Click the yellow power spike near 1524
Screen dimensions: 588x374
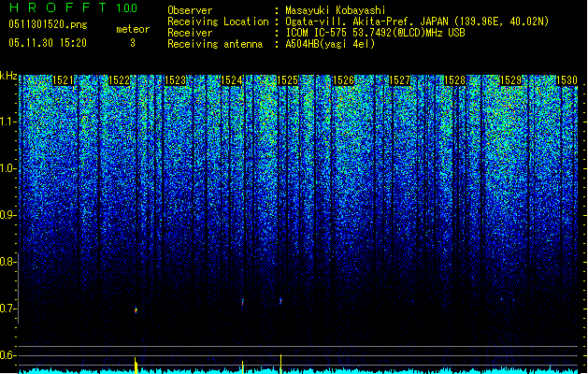tap(243, 367)
